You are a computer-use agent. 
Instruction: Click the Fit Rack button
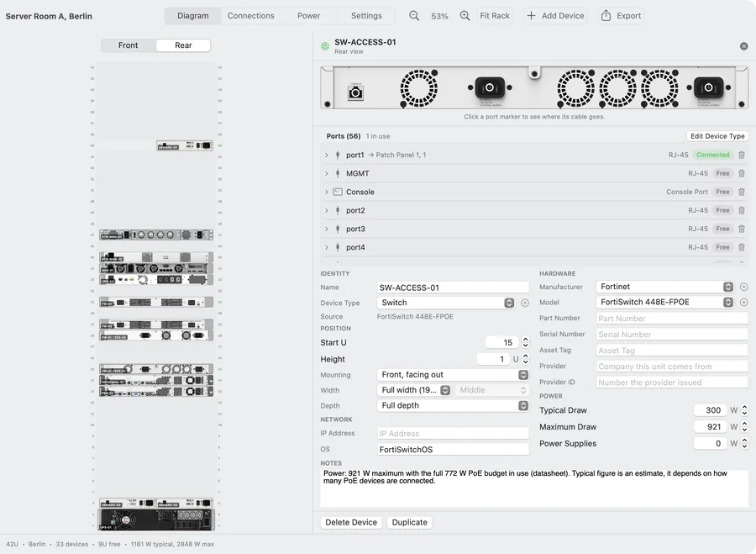[495, 16]
